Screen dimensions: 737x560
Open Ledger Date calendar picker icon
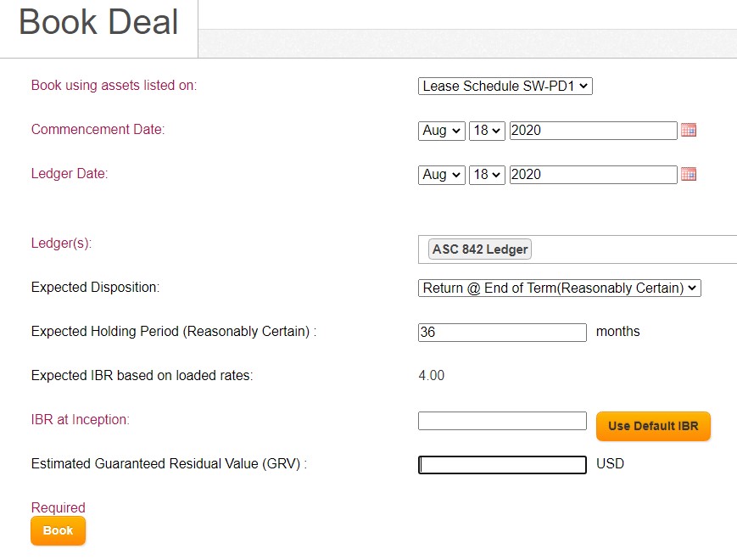tap(689, 175)
